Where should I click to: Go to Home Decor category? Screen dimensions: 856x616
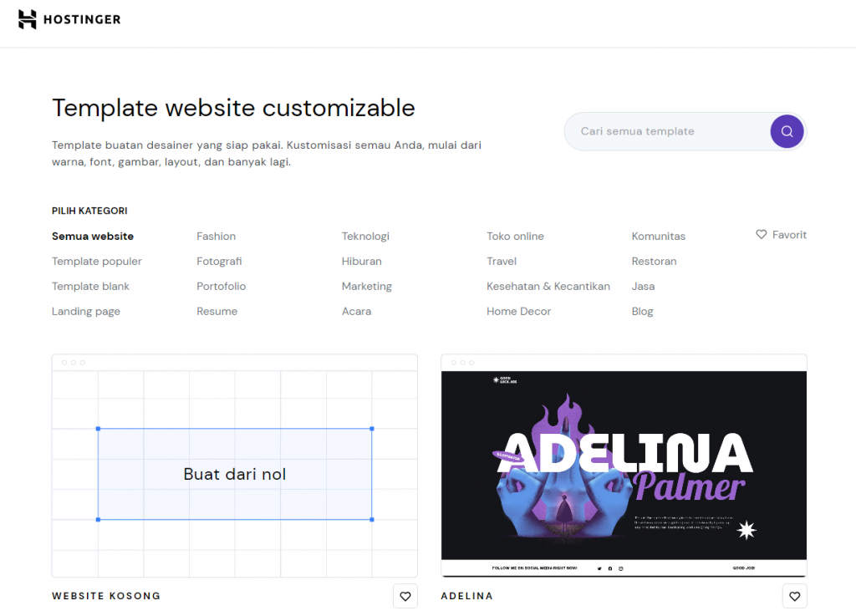[x=518, y=312]
